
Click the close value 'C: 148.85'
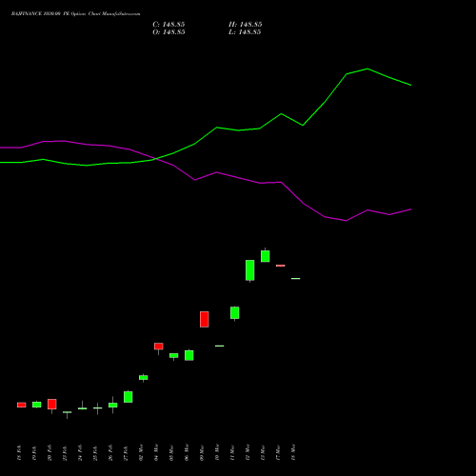(169, 25)
